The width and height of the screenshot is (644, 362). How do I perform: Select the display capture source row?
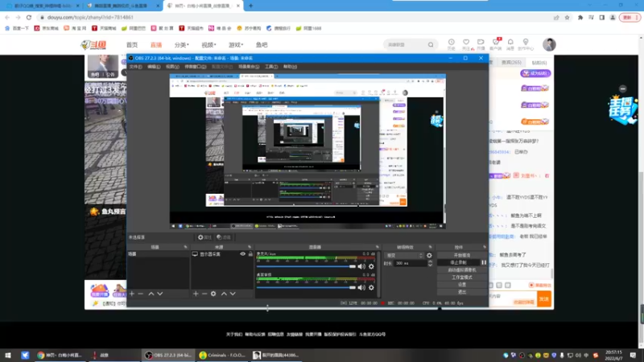(222, 254)
